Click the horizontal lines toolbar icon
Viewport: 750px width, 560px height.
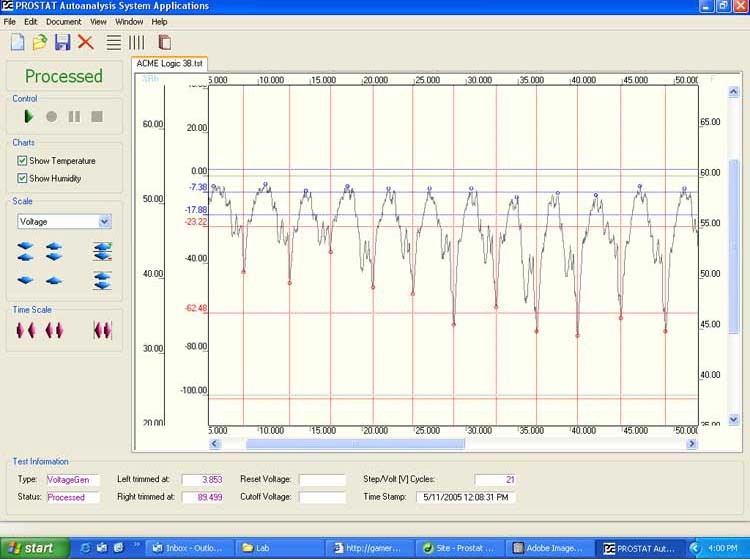pos(114,42)
